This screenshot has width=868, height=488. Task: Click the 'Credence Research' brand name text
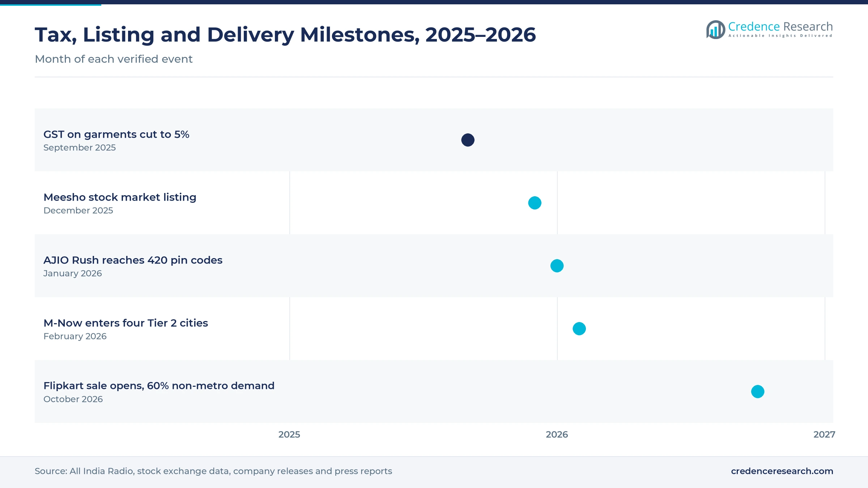click(x=780, y=26)
